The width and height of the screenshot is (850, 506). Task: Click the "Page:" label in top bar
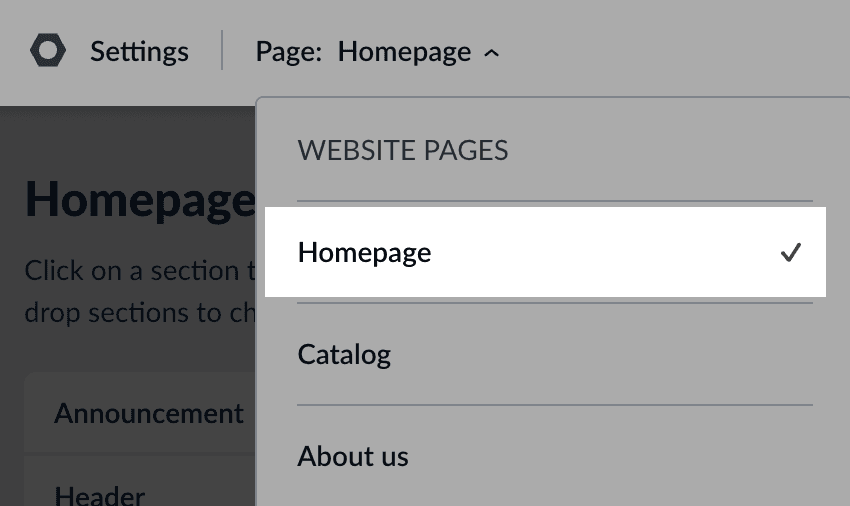click(289, 51)
